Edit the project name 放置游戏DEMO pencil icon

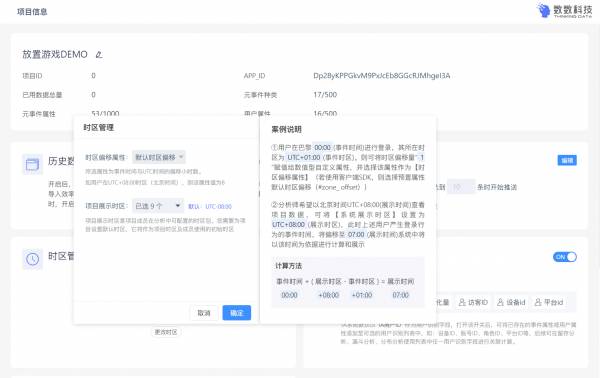pyautogui.click(x=99, y=55)
